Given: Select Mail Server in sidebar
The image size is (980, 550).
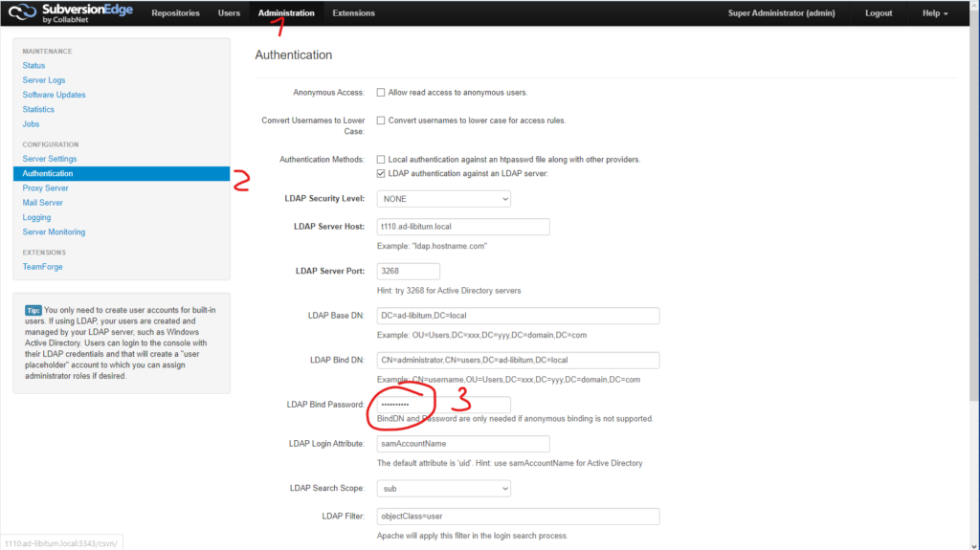Looking at the screenshot, I should (x=43, y=203).
